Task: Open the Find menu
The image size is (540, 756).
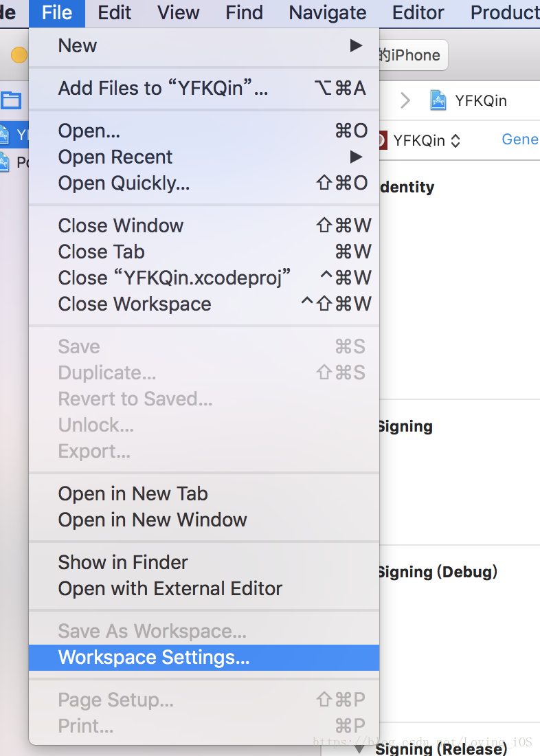Action: point(245,13)
